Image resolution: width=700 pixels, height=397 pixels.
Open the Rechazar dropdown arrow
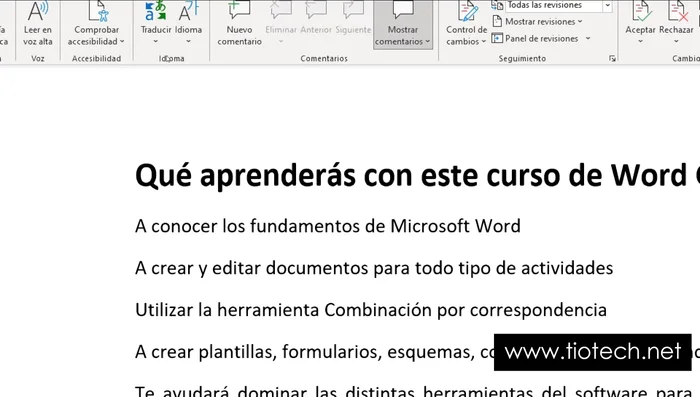[x=676, y=42]
